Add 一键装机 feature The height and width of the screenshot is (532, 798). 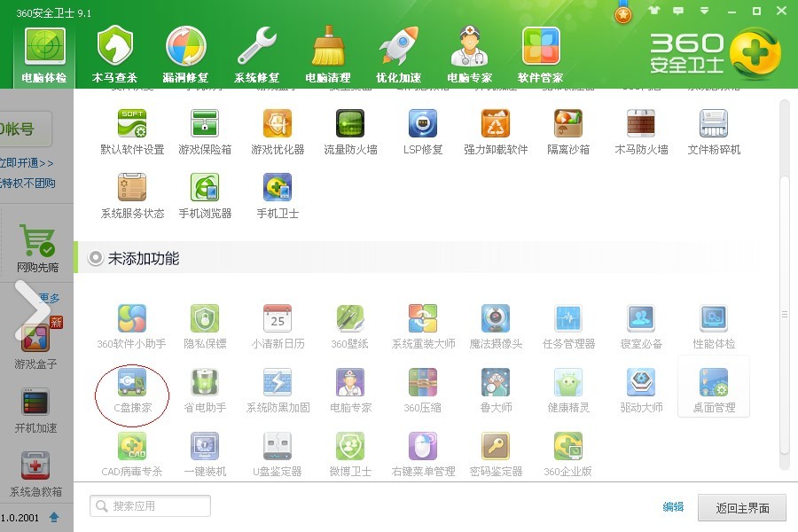pyautogui.click(x=205, y=454)
